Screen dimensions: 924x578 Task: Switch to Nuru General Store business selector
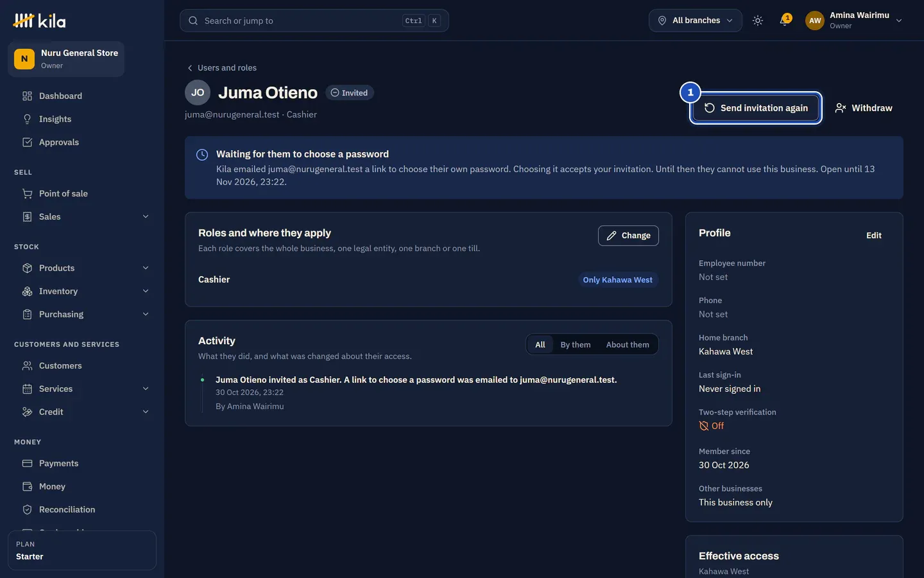point(66,59)
